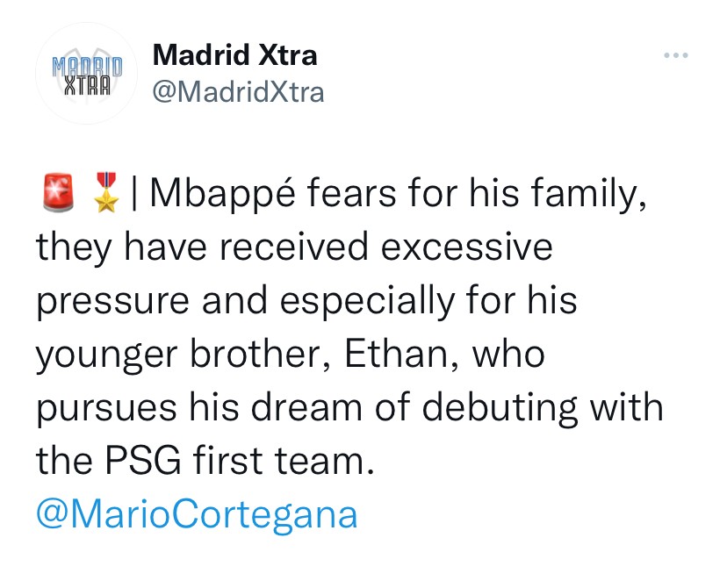Click the vertical bar separator after the emojis
The image size is (727, 588).
tap(133, 193)
